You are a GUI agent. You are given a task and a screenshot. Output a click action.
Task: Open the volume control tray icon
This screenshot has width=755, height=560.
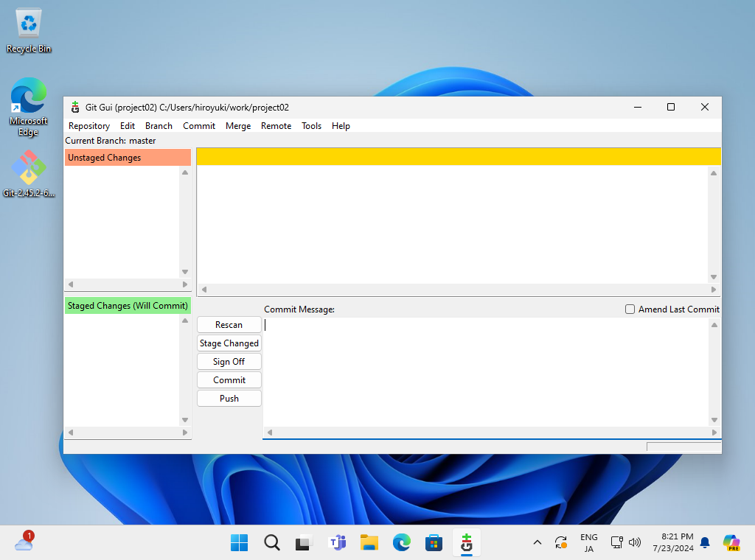(x=635, y=542)
